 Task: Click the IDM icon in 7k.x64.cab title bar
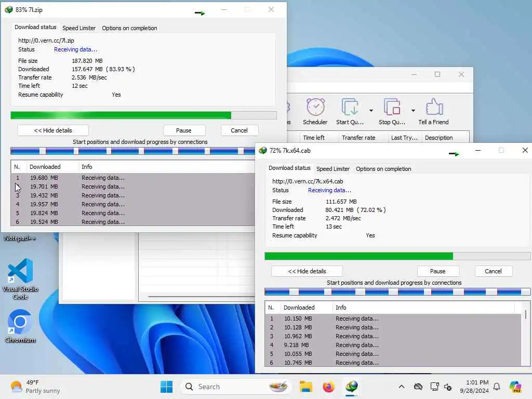(263, 150)
